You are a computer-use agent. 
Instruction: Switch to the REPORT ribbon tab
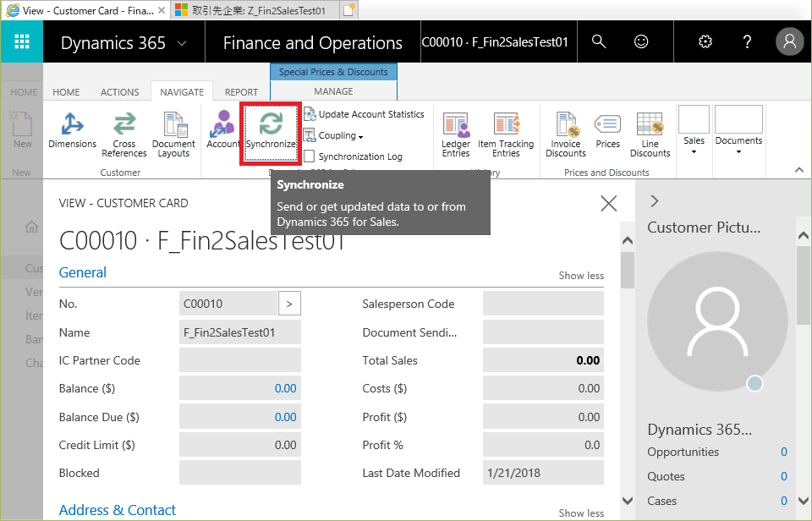pos(241,92)
